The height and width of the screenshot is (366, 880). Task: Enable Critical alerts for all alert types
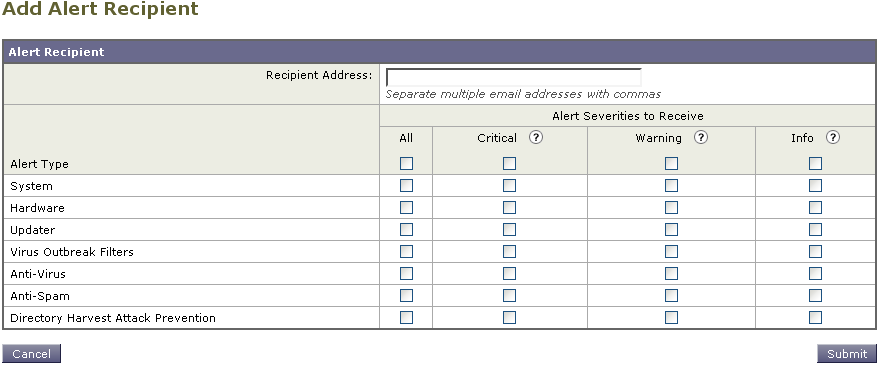click(x=510, y=163)
